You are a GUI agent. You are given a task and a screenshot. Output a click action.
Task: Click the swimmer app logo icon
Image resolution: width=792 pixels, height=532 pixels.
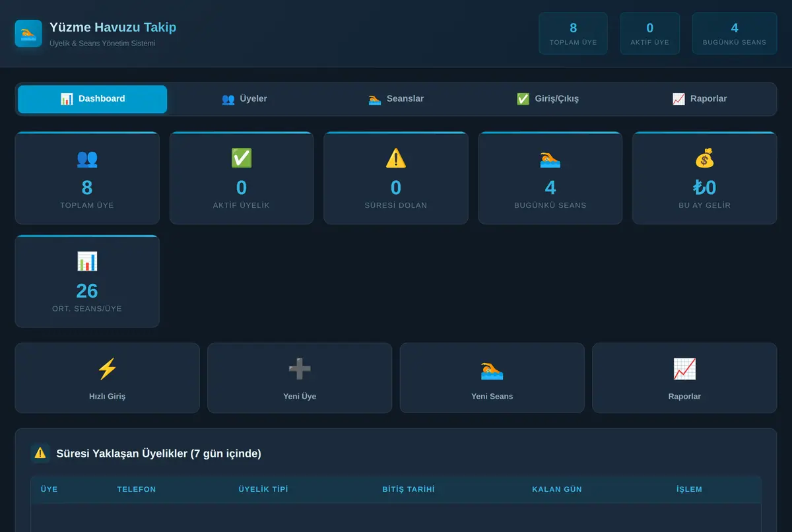coord(28,34)
